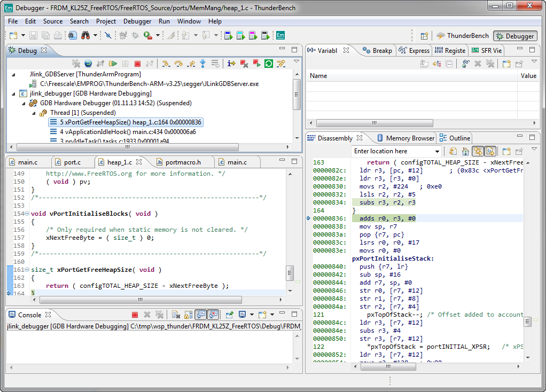Viewport: 546px width, 392px height.
Task: Terminate the debug session with red stop icon
Action: [137, 64]
